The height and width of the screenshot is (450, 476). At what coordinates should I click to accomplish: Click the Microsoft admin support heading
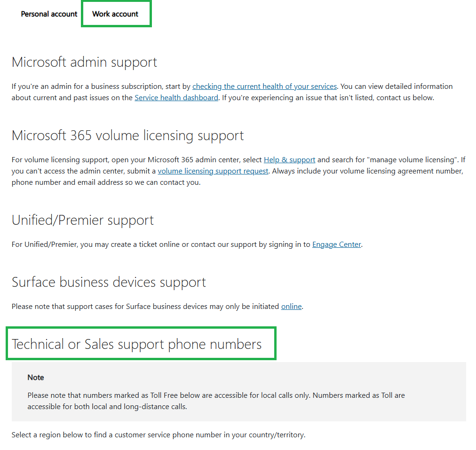click(x=84, y=62)
